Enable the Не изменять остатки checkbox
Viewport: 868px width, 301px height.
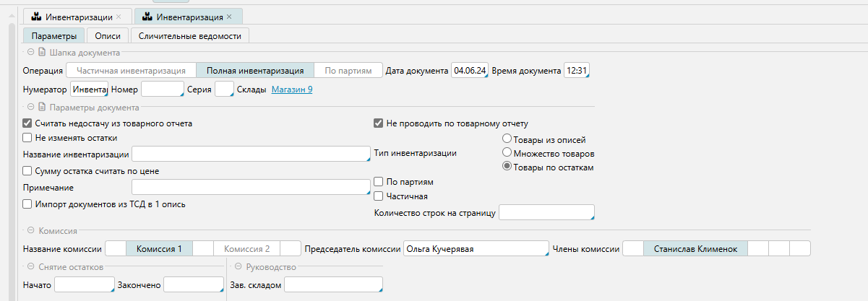coord(27,137)
